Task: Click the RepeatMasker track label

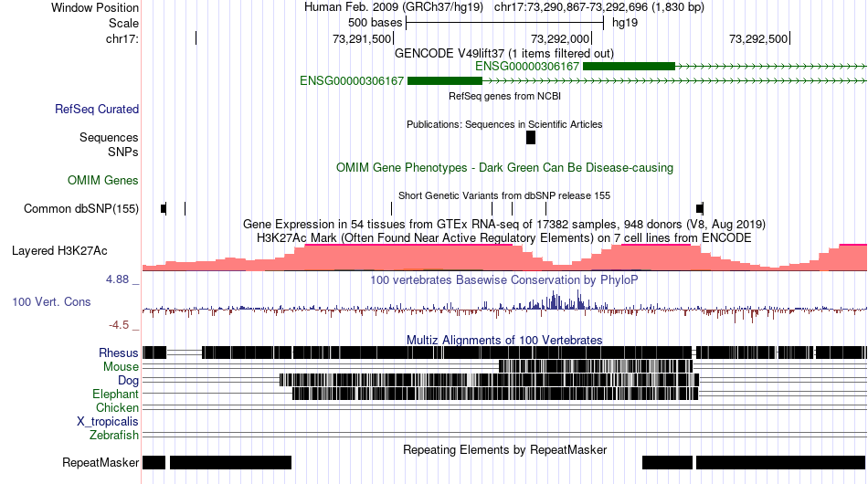Action: click(101, 462)
